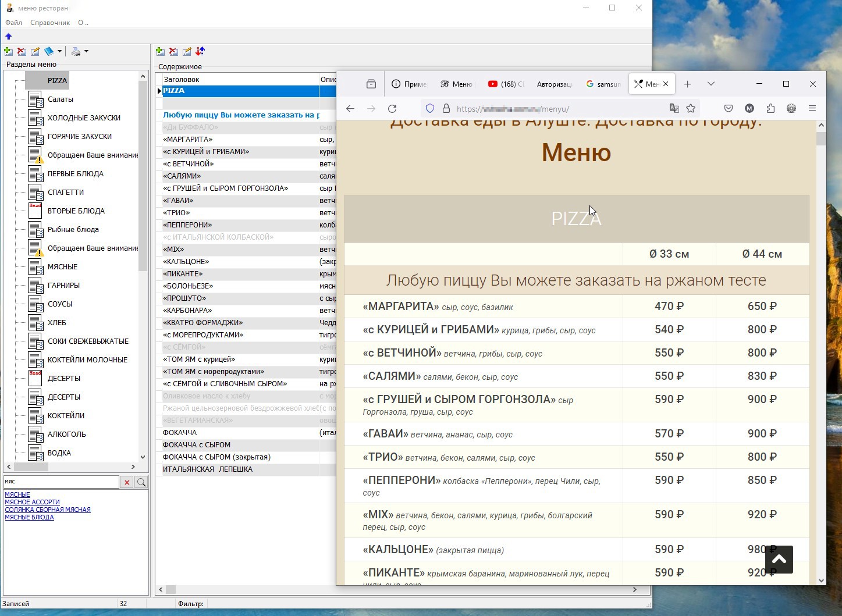The width and height of the screenshot is (842, 616).
Task: Switch to the YouTube browser tab
Action: click(x=506, y=84)
